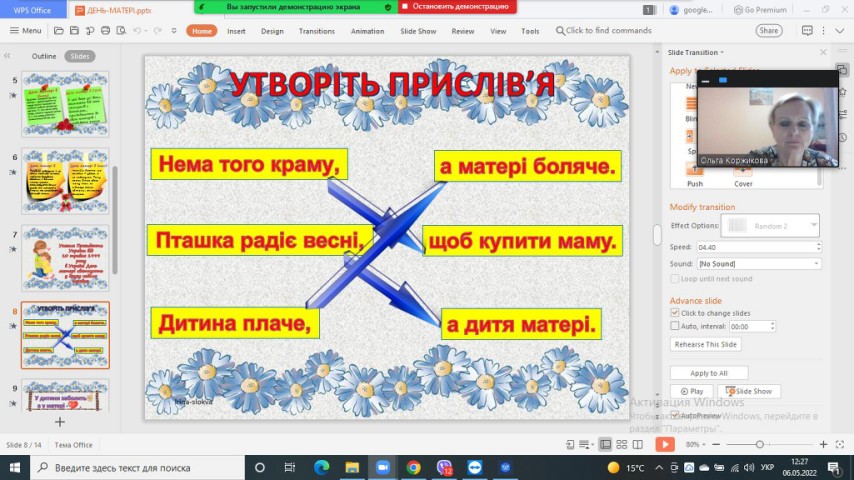
Task: Add new slide with the plus icon
Action: [59, 422]
